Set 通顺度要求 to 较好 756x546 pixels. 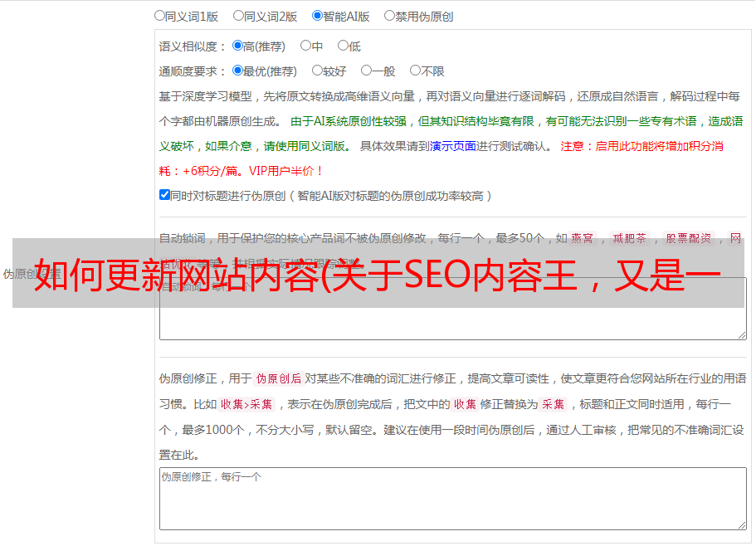click(317, 71)
